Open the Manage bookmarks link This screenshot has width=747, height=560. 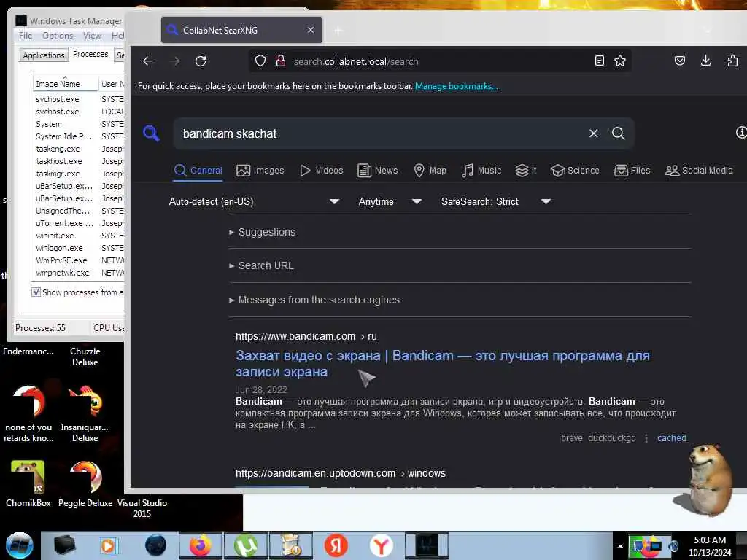[457, 86]
